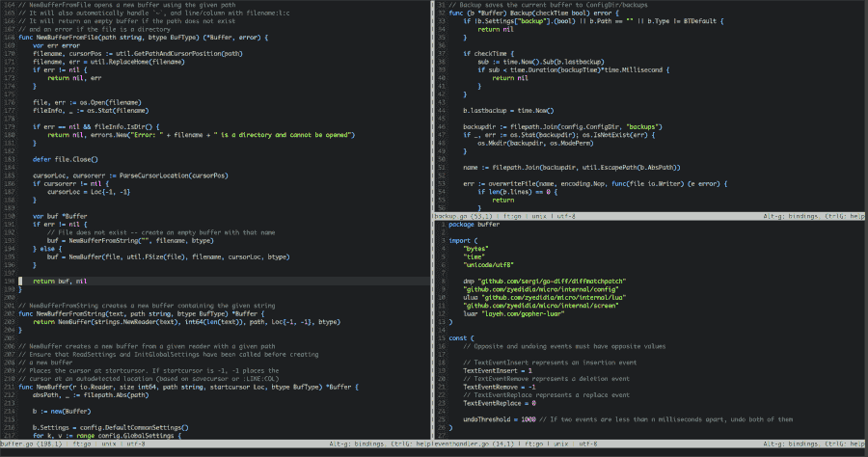Click the 'b := new(Buffer)' line

click(x=62, y=411)
